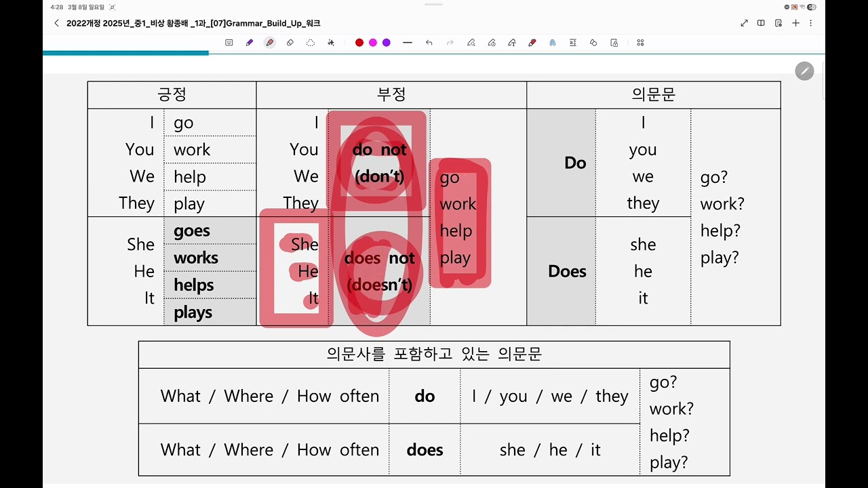
Task: Tap the 의문문 column header
Action: 654,95
